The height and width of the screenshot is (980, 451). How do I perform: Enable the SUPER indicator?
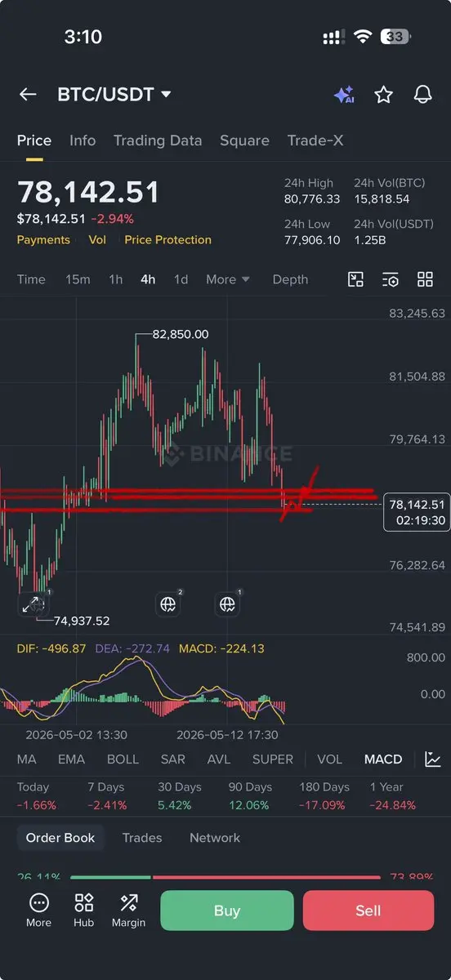[272, 759]
